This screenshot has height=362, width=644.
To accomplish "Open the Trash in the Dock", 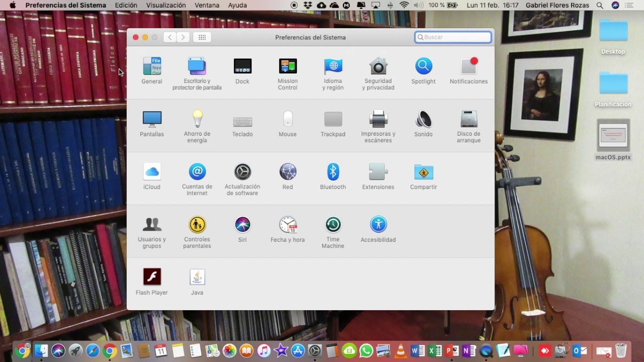I will (x=621, y=350).
